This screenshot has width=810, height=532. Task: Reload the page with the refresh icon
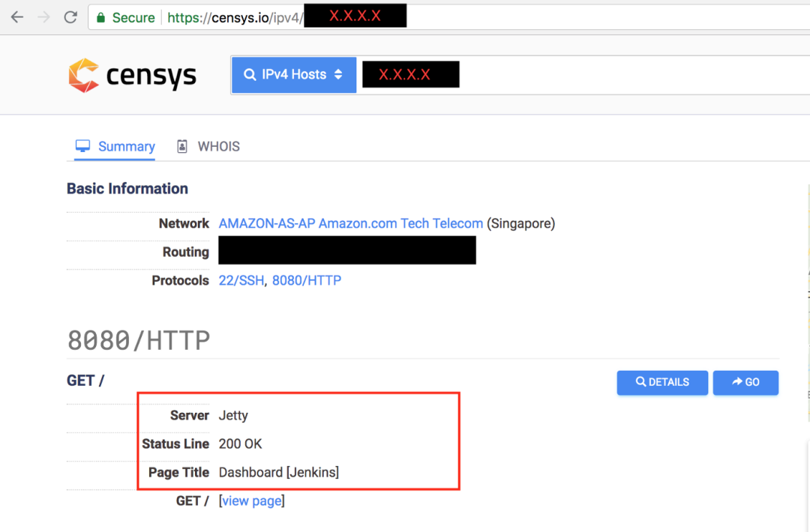[70, 17]
